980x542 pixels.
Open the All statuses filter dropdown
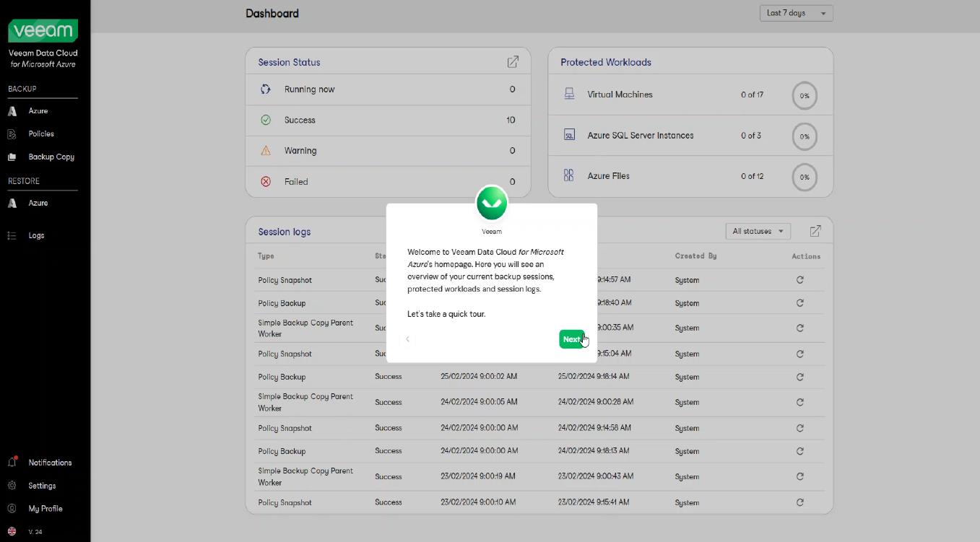point(758,231)
